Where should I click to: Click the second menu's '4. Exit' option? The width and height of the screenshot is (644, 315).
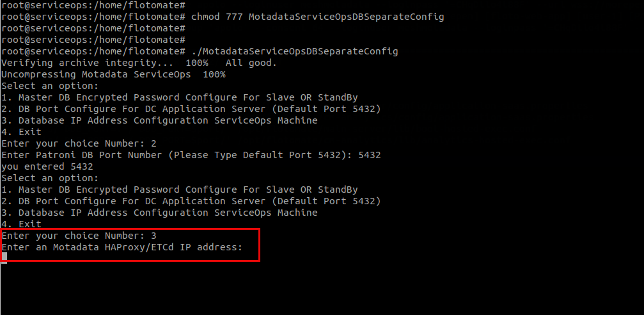click(x=21, y=224)
